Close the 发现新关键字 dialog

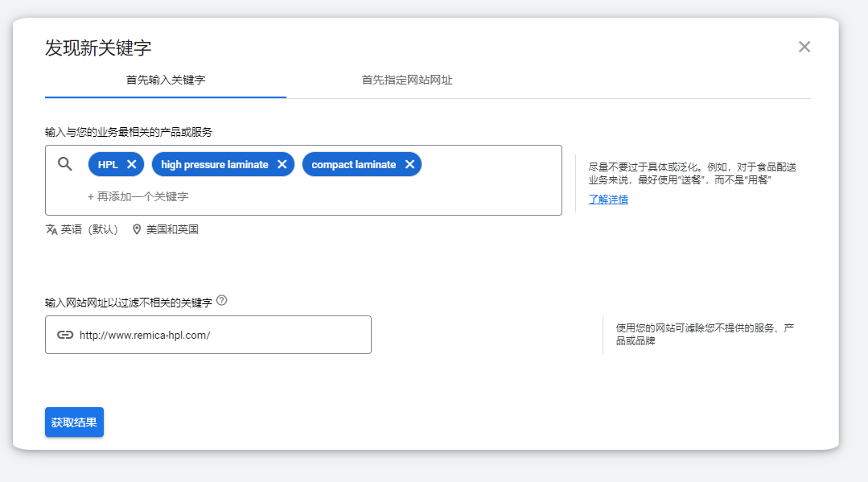pos(804,47)
